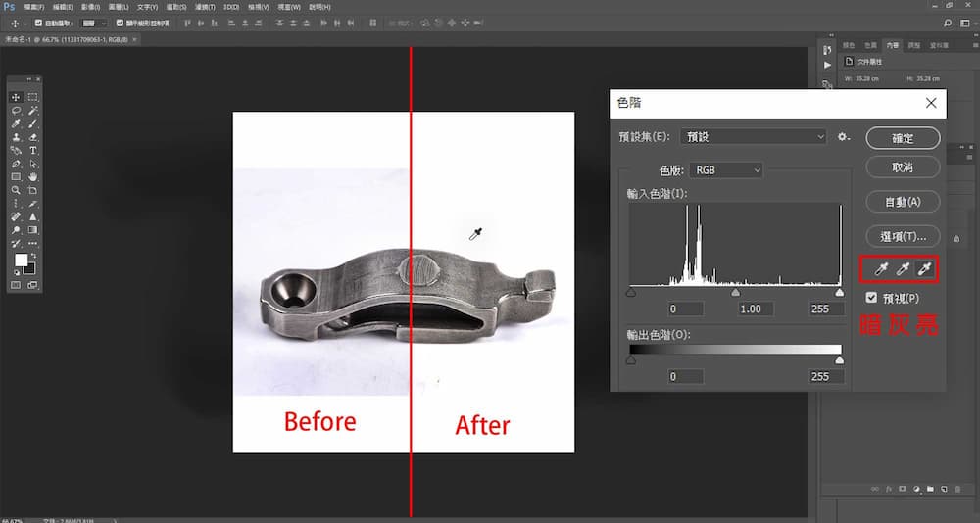The image size is (980, 523).
Task: Select the Zoom magnifier tool
Action: [x=16, y=191]
